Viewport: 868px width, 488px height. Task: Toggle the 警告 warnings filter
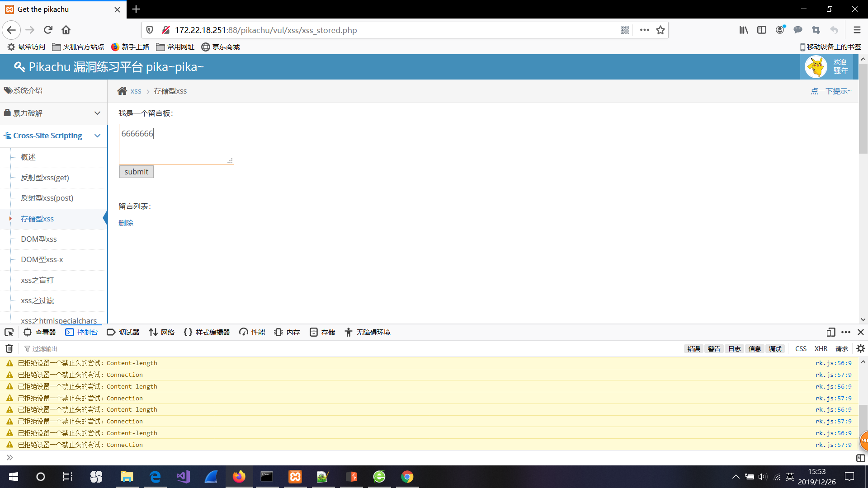pos(714,348)
